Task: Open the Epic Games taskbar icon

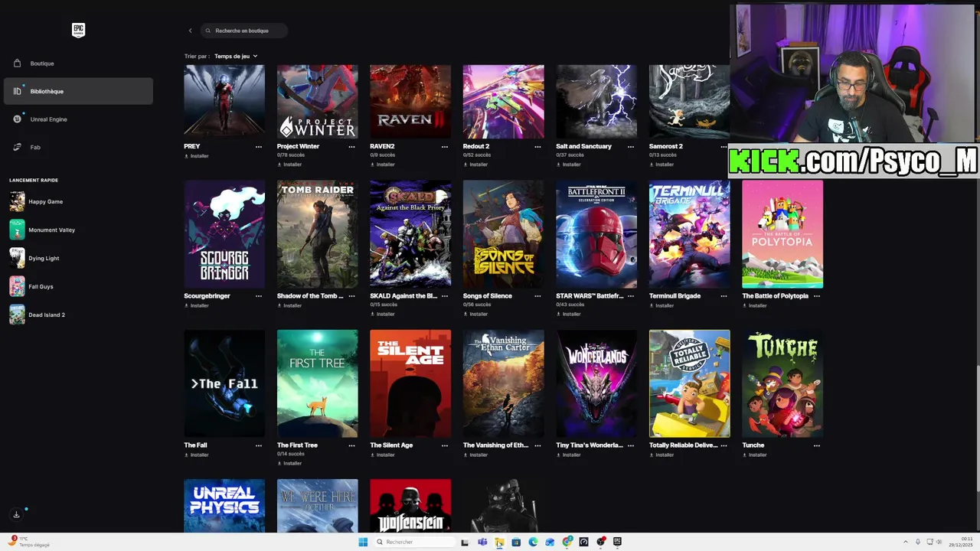Action: (617, 542)
